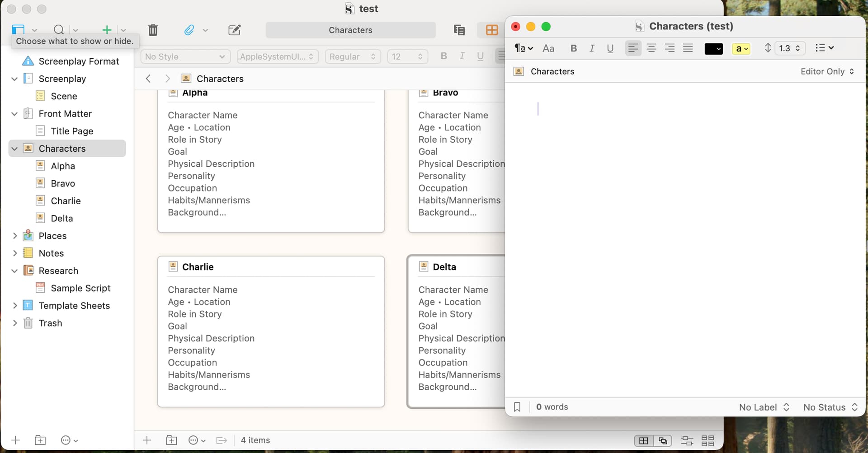The image size is (868, 453).
Task: Open the Editor Only dropdown
Action: (x=827, y=71)
